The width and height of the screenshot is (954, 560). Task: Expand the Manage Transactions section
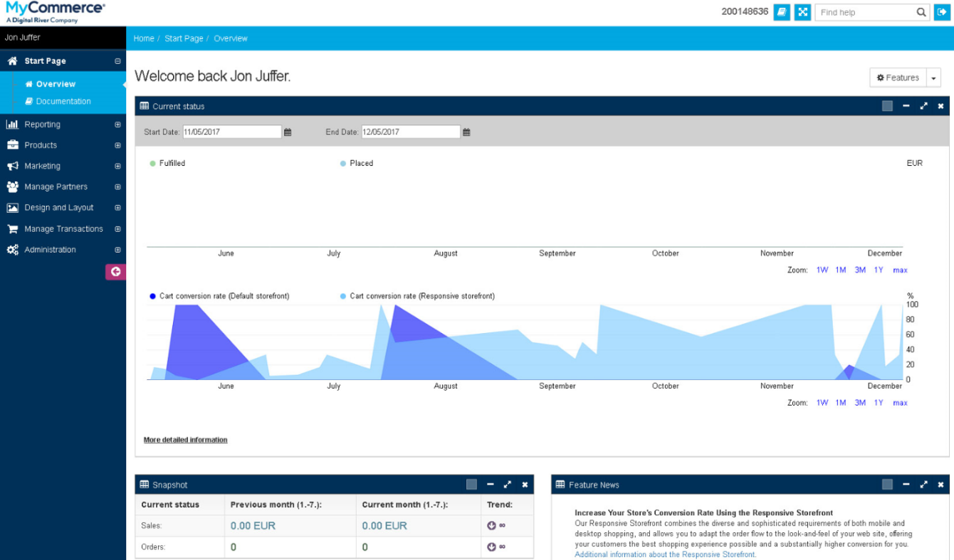point(117,229)
